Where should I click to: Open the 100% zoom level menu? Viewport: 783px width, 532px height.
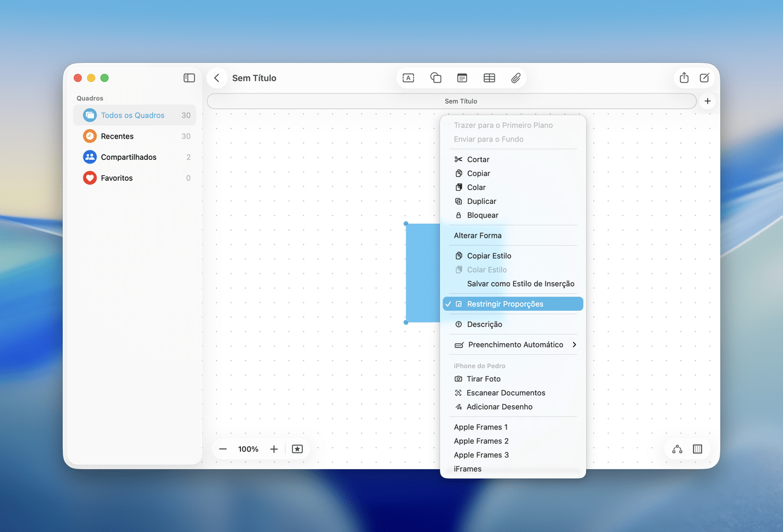tap(248, 449)
